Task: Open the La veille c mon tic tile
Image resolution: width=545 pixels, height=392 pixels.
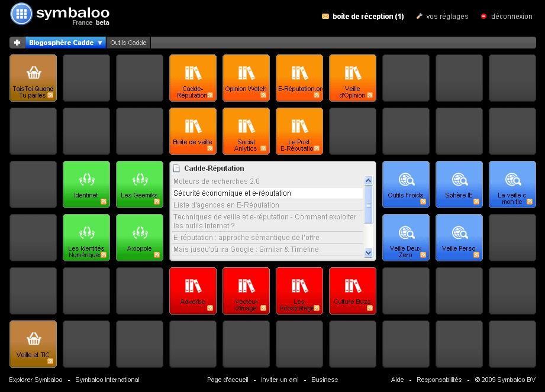Action: pos(512,184)
